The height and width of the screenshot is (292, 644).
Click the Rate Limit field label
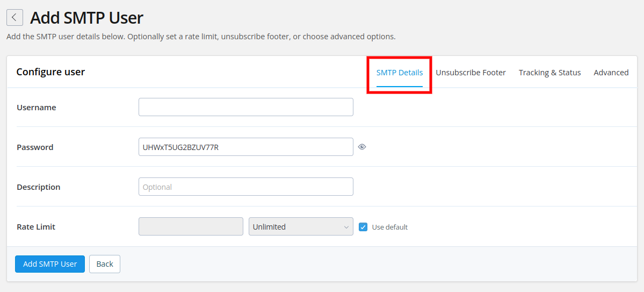[x=36, y=227]
